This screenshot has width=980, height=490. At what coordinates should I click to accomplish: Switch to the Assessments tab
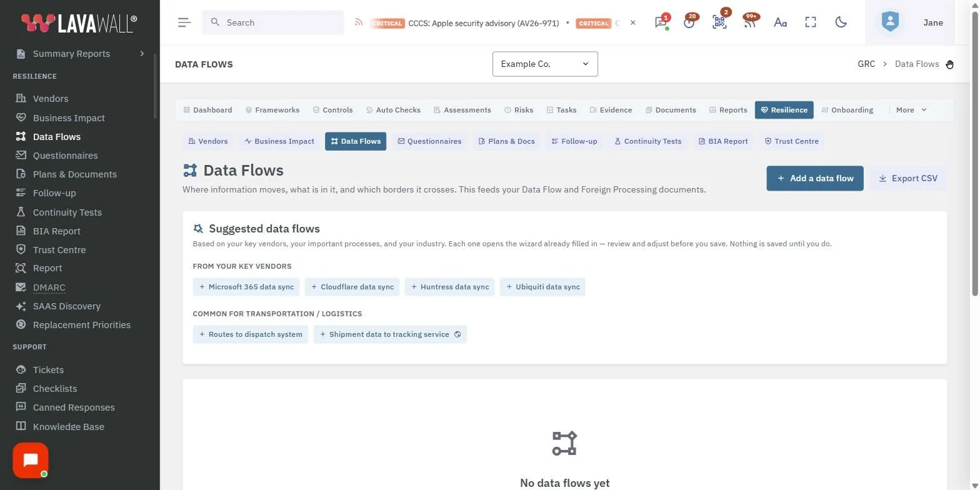(462, 110)
